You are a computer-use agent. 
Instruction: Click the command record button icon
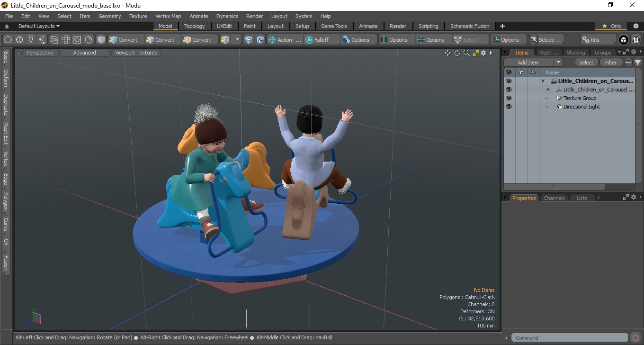[x=635, y=338]
